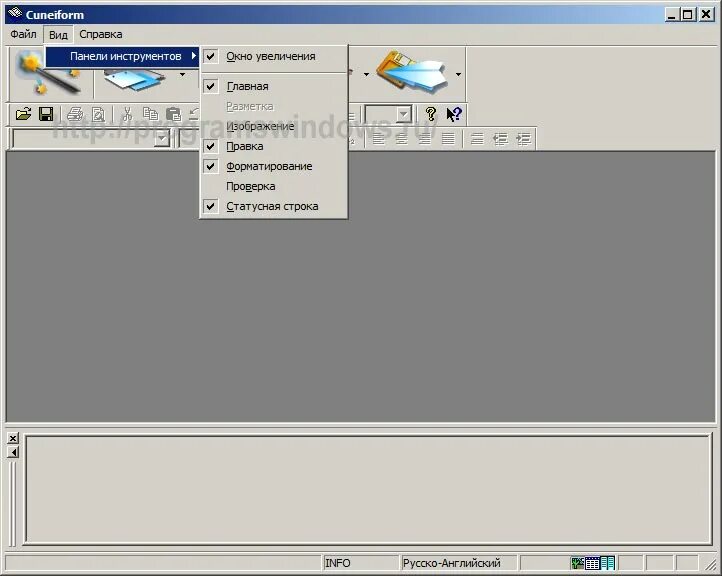Close the bottom panel with small X
The image size is (722, 576).
(x=13, y=438)
